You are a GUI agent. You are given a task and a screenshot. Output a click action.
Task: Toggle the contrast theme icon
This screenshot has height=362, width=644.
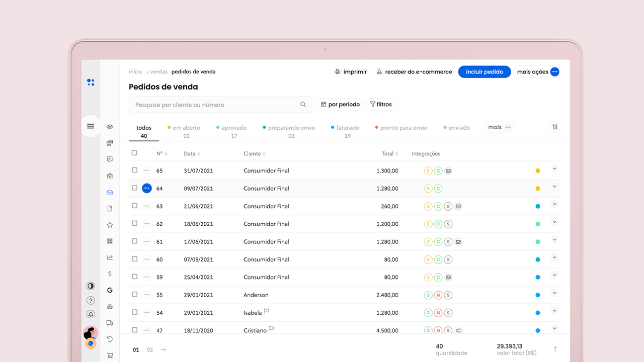(x=91, y=286)
